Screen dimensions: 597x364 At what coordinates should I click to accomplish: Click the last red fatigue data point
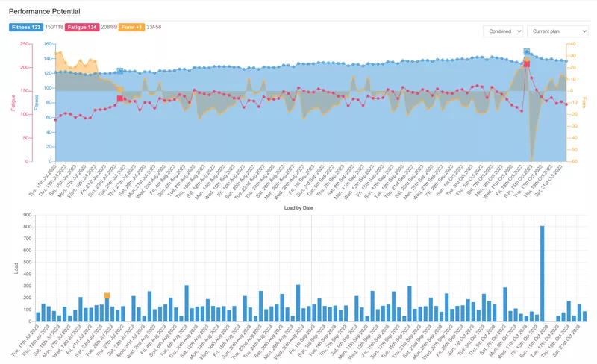566,104
